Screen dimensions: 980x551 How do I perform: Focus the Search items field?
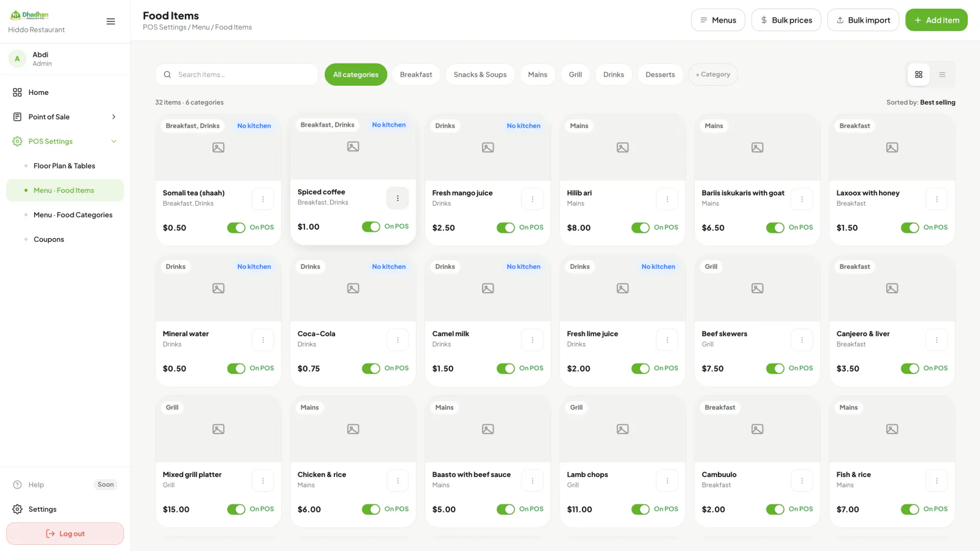point(236,75)
